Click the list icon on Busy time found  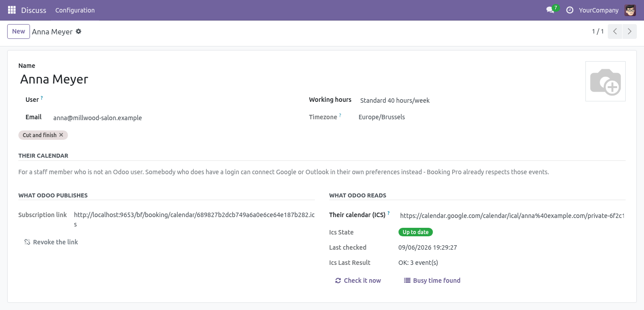pos(407,281)
